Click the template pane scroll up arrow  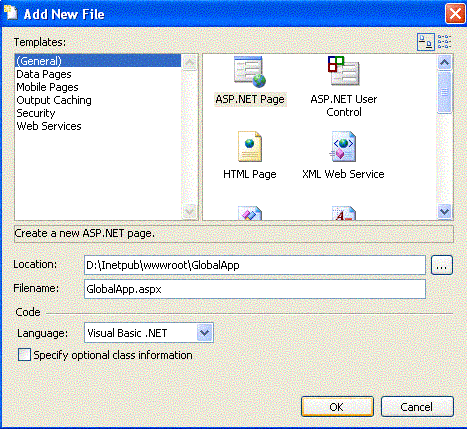(445, 62)
